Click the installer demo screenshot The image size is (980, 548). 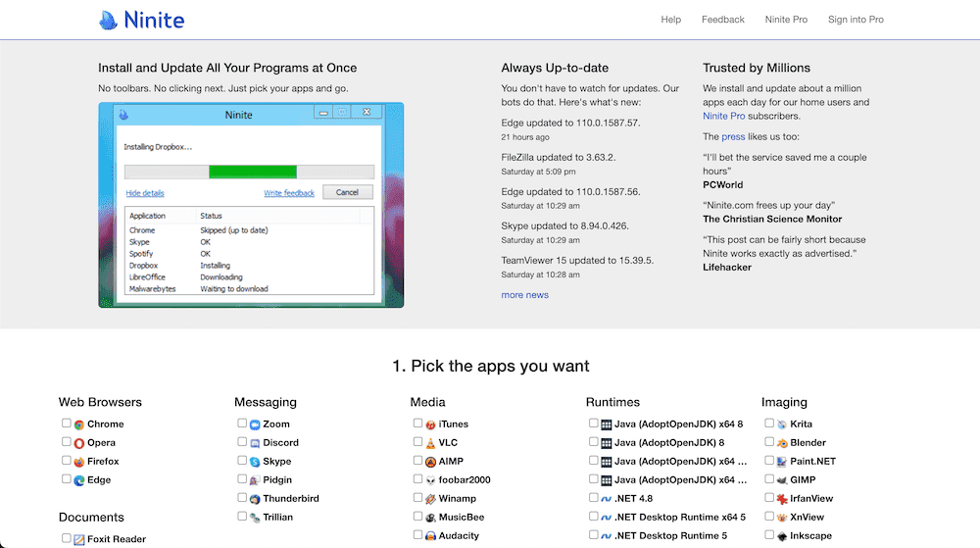[x=251, y=205]
